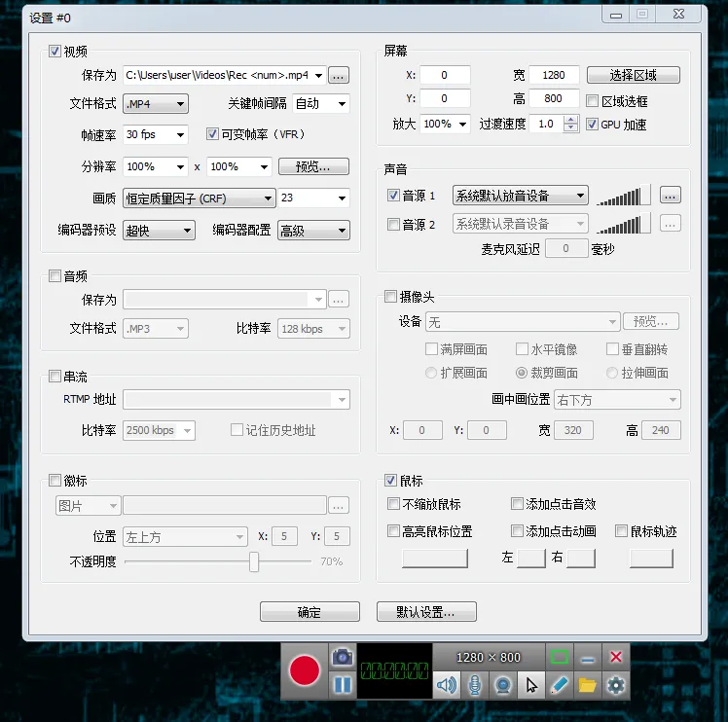Click the 预览... button beside 分辨率
The width and height of the screenshot is (728, 722).
tap(313, 166)
